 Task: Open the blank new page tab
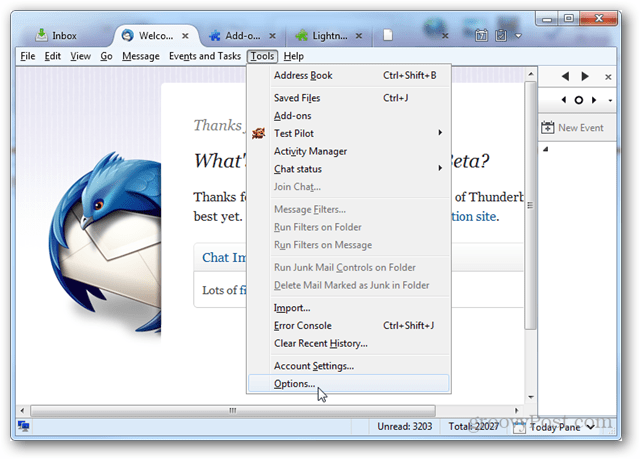(388, 35)
